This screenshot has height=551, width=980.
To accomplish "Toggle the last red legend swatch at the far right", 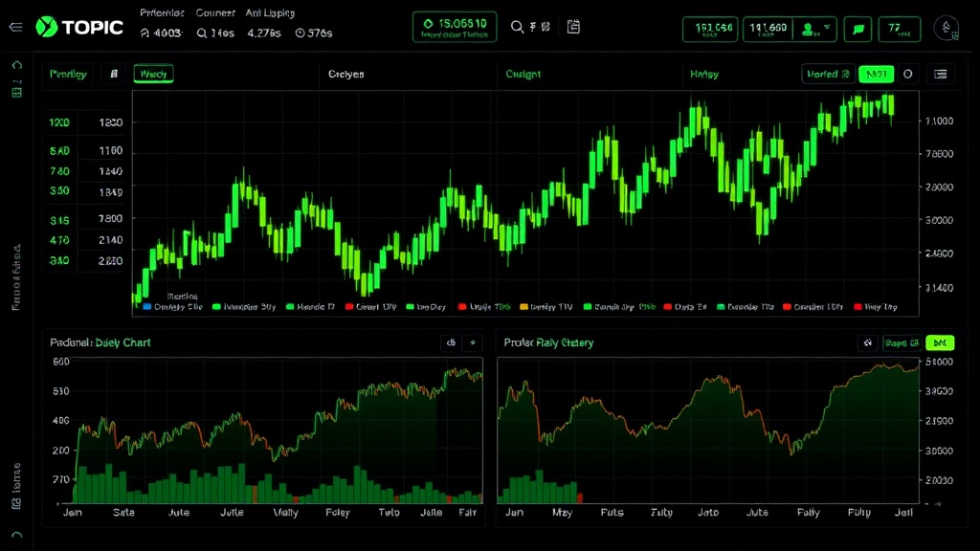I will (858, 307).
